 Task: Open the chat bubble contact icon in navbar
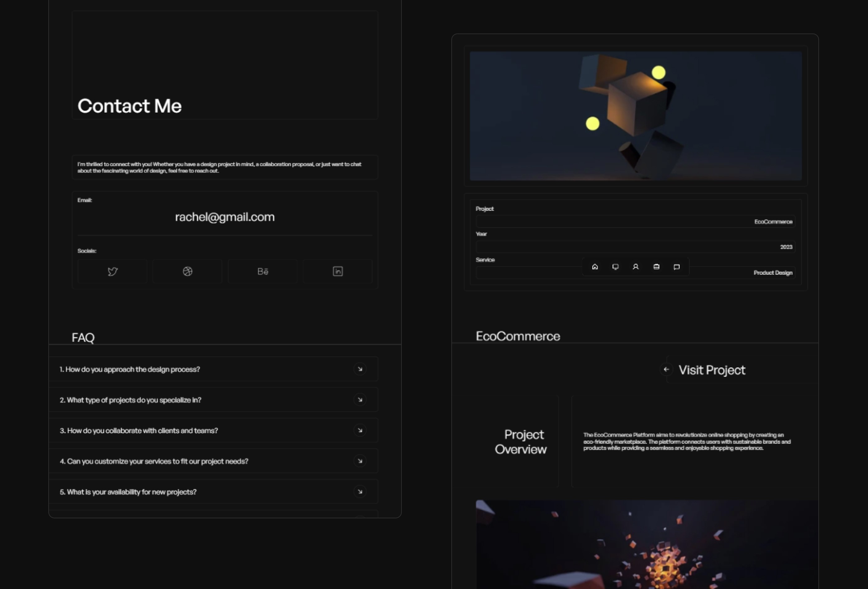pyautogui.click(x=677, y=267)
